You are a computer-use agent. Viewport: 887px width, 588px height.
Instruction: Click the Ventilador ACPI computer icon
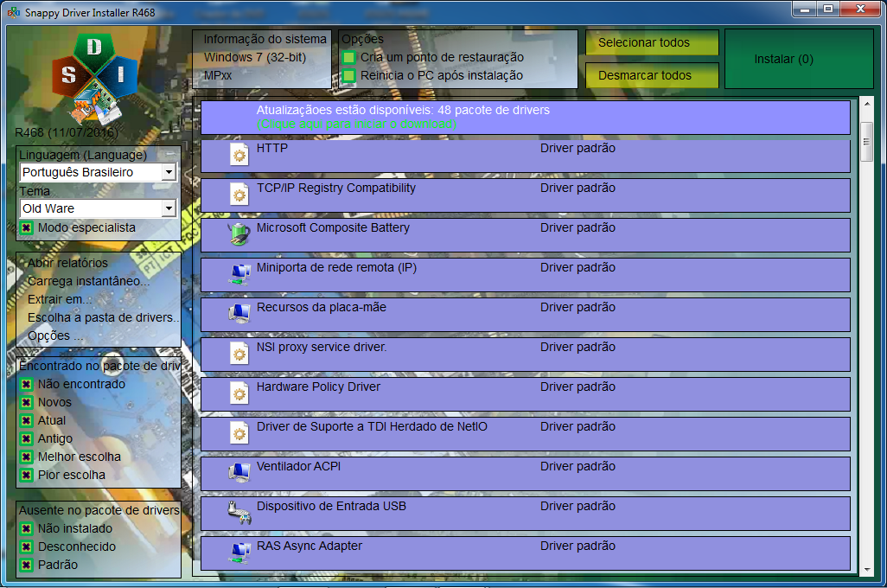239,472
